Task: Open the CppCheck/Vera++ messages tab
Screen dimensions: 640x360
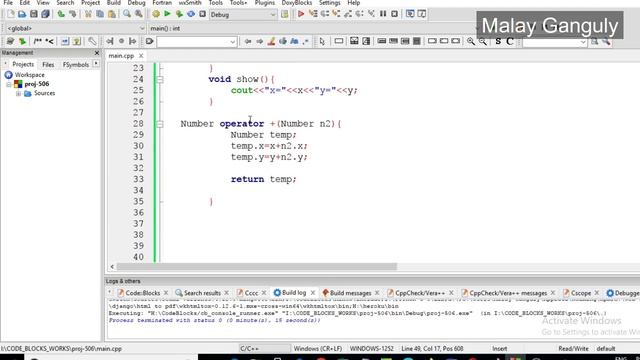Action: tap(507, 293)
